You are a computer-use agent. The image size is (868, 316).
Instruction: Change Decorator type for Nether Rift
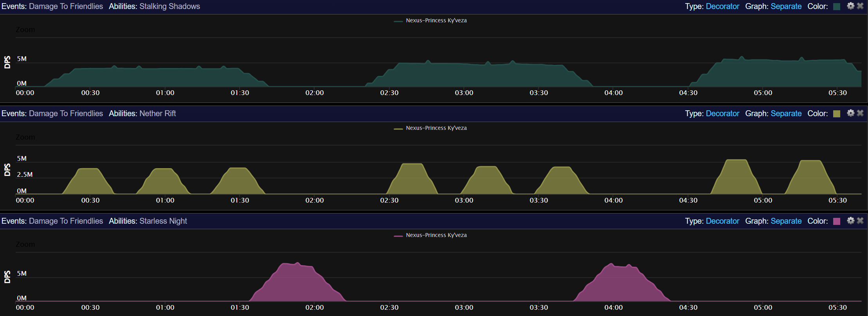pos(722,113)
